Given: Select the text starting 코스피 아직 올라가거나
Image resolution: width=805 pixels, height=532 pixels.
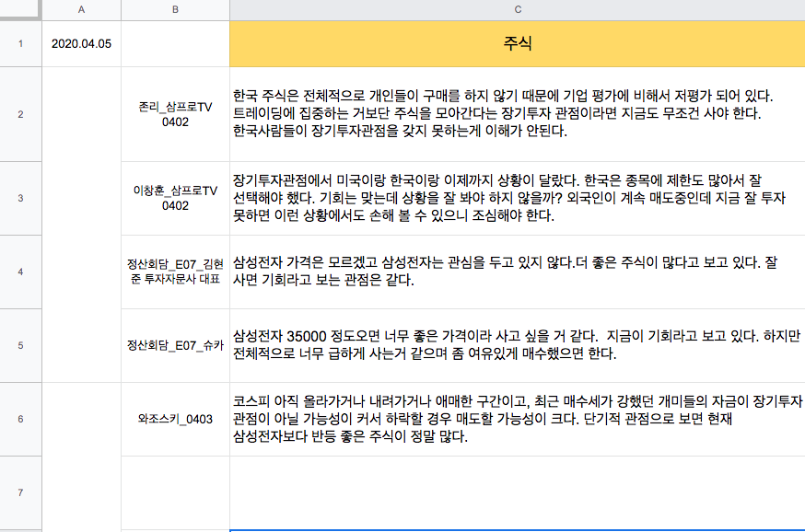Looking at the screenshot, I should (518, 419).
